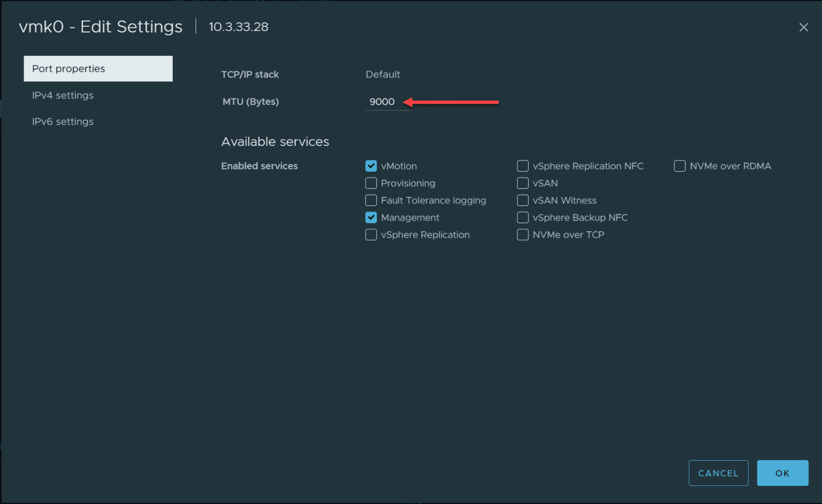Click the Default TCP/IP stack value

[383, 74]
